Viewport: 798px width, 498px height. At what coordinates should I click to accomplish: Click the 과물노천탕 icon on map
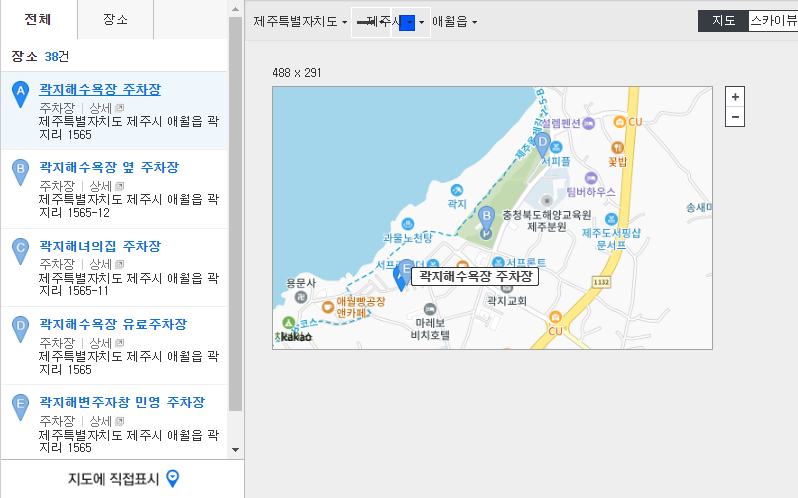pyautogui.click(x=408, y=224)
